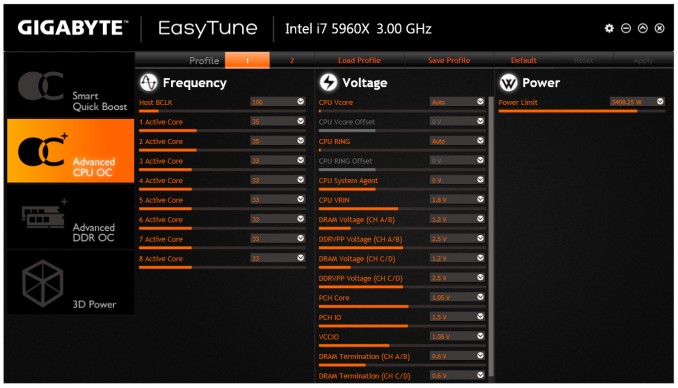The height and width of the screenshot is (388, 678).
Task: Click the Voltage panel vertical scrollbar
Action: click(x=491, y=236)
